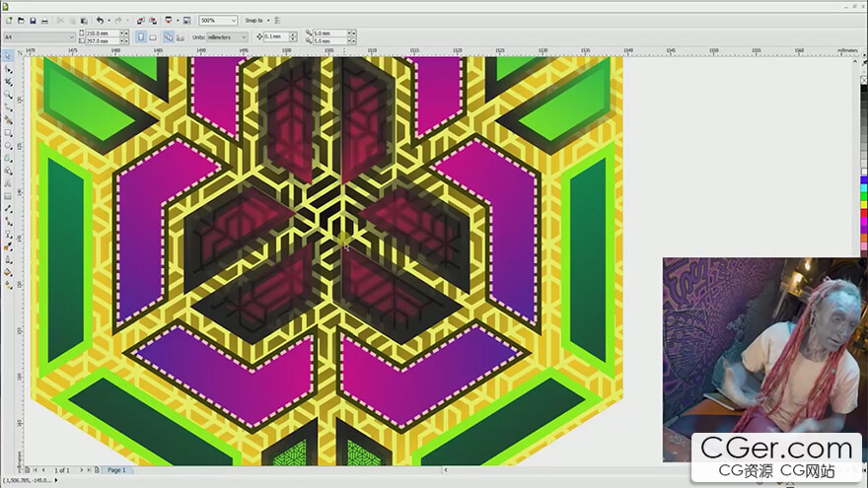The image size is (868, 488).
Task: Click the Export icon
Action: [x=153, y=21]
